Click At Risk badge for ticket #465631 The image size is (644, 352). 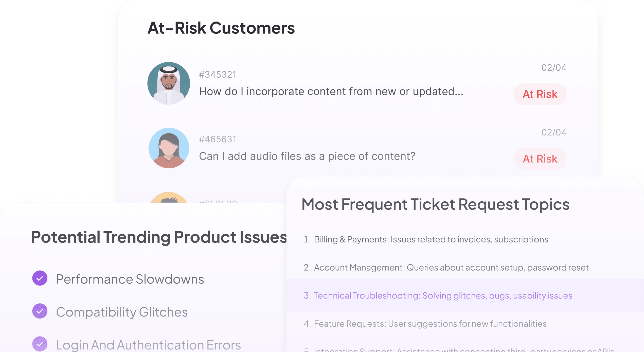[540, 159]
